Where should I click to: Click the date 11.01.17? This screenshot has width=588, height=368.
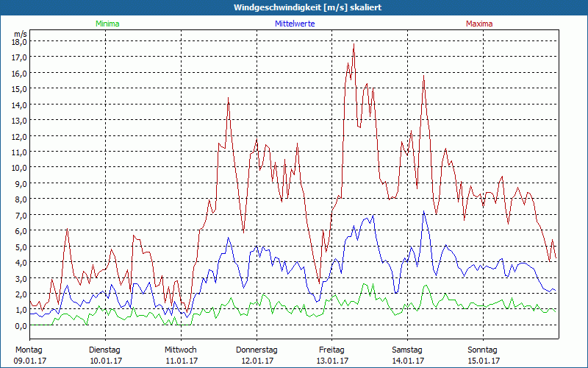(x=182, y=361)
